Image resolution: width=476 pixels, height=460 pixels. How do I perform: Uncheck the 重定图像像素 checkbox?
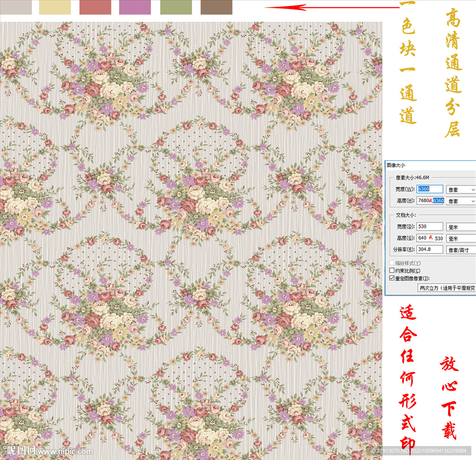pos(392,278)
